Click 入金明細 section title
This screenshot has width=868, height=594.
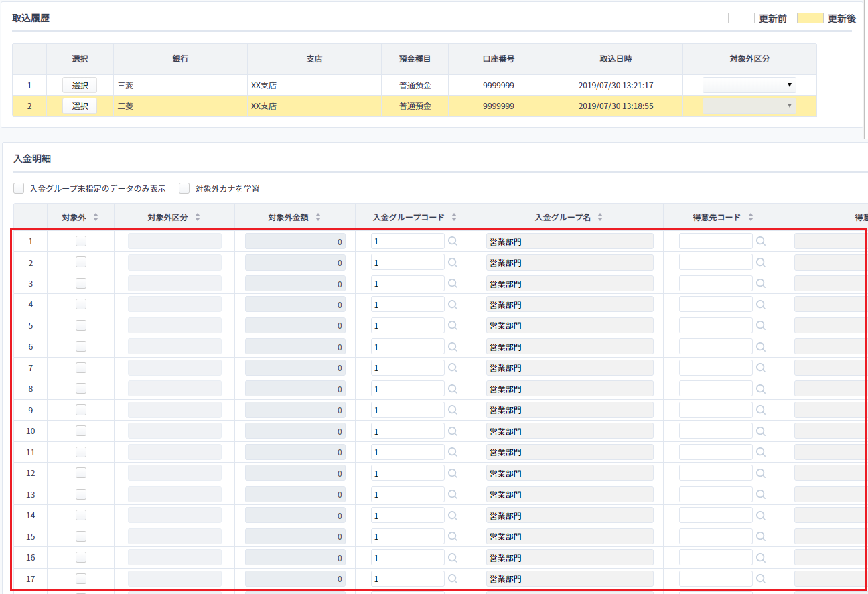32,159
